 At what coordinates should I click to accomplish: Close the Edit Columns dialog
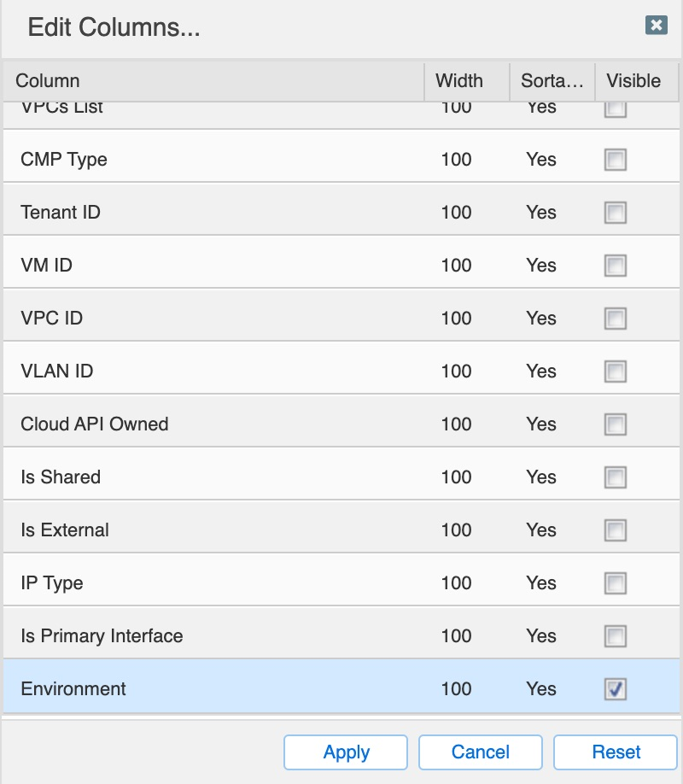coord(656,25)
